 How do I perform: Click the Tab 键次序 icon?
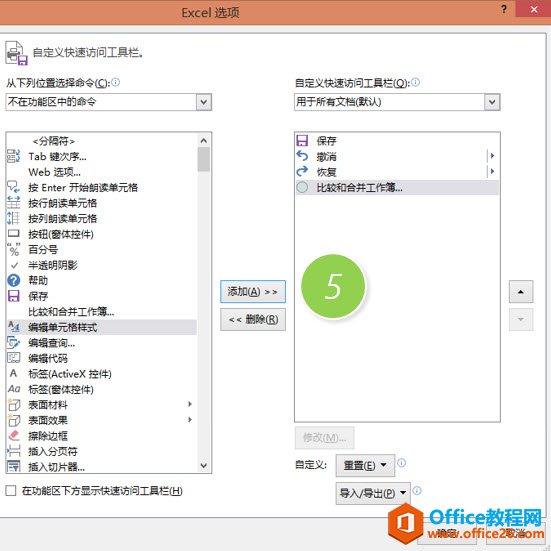point(14,156)
